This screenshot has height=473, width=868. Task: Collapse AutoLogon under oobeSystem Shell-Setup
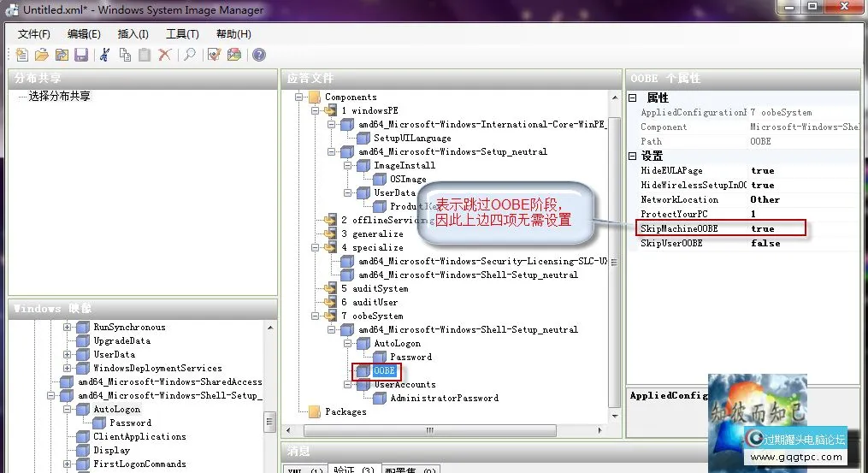(x=347, y=343)
